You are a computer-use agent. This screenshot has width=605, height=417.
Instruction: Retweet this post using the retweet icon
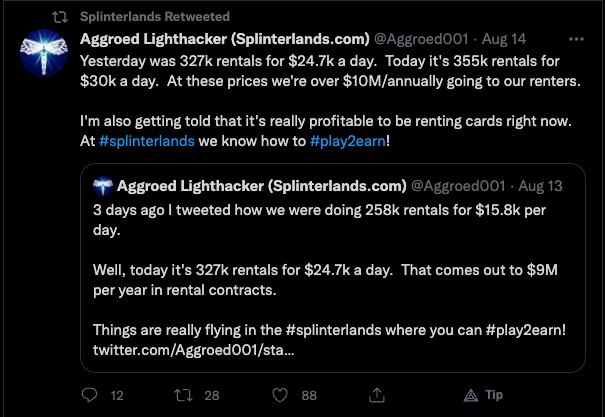[x=183, y=395]
